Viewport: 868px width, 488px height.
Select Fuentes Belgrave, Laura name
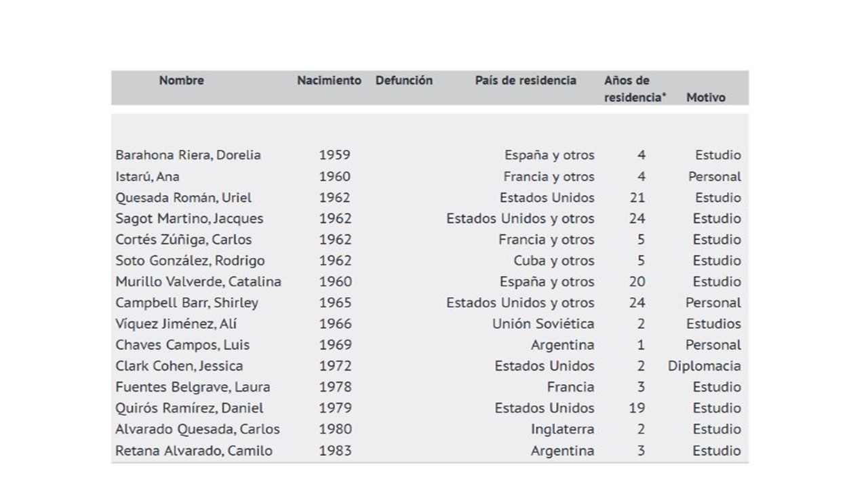tap(193, 387)
